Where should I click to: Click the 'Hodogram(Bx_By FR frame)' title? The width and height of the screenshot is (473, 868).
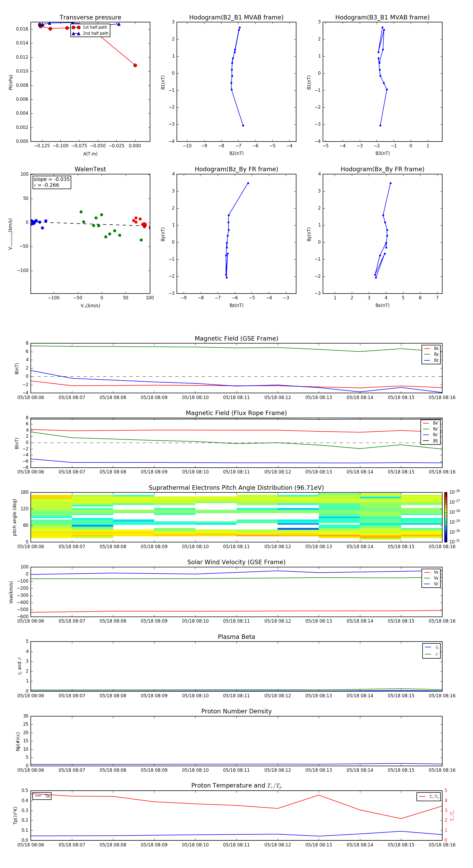(382, 169)
